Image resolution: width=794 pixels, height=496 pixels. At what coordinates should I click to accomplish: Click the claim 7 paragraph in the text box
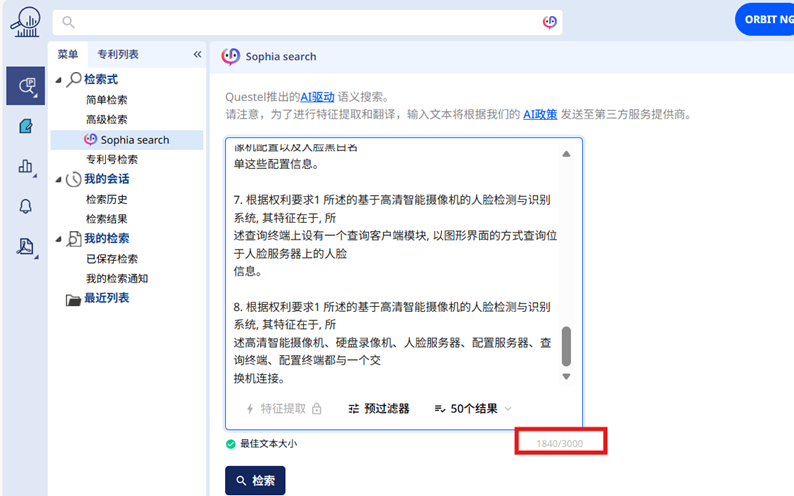(395, 235)
